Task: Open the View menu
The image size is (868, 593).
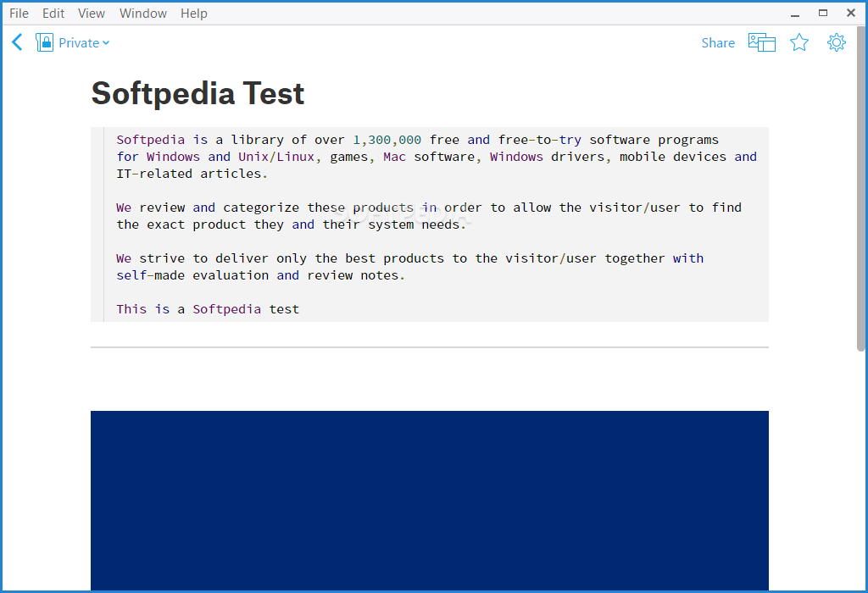Action: 92,14
